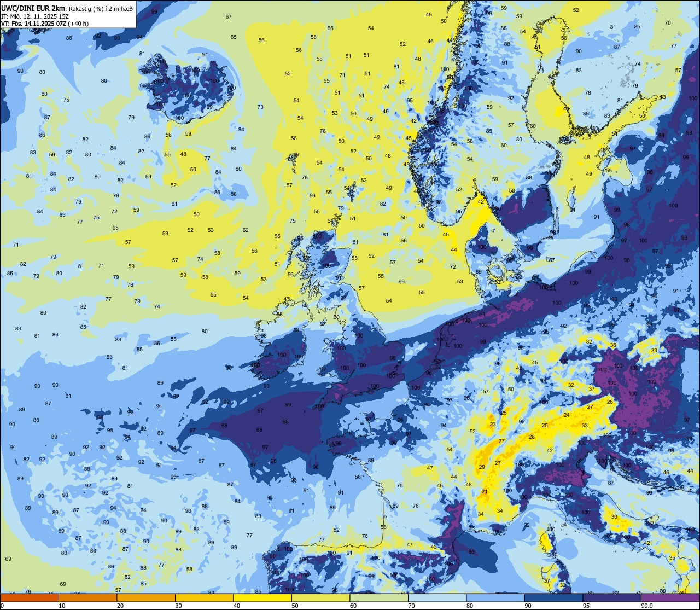Click the humidity value '23' on the map
The width and height of the screenshot is (700, 610).
(x=493, y=425)
